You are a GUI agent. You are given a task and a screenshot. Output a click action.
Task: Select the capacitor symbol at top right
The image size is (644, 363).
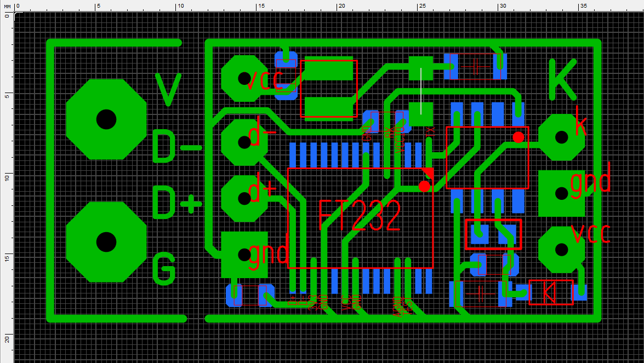pos(475,66)
